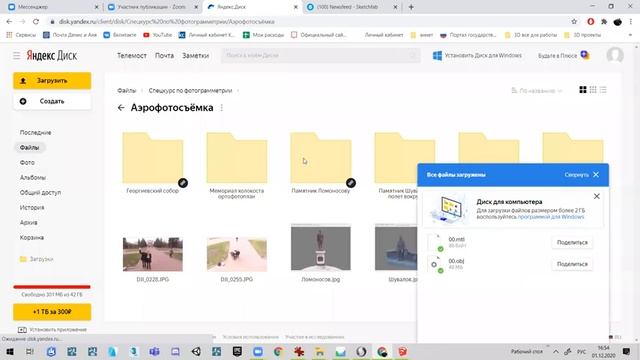Switch to list view
The width and height of the screenshot is (640, 360).
click(603, 90)
